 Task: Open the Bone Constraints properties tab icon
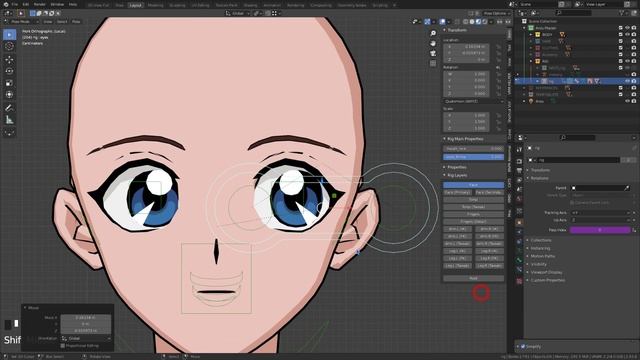pos(519,269)
